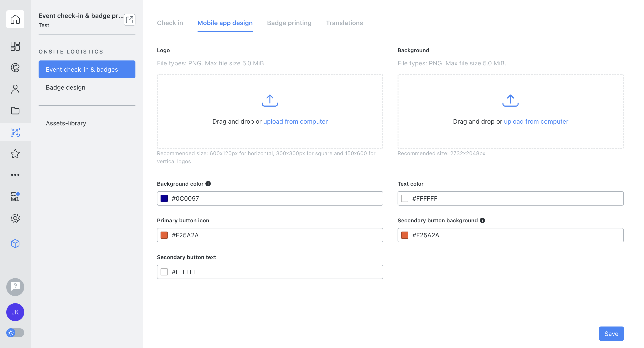Screen dimensions: 644x348
Task: Open the design palette icon
Action: [15, 68]
